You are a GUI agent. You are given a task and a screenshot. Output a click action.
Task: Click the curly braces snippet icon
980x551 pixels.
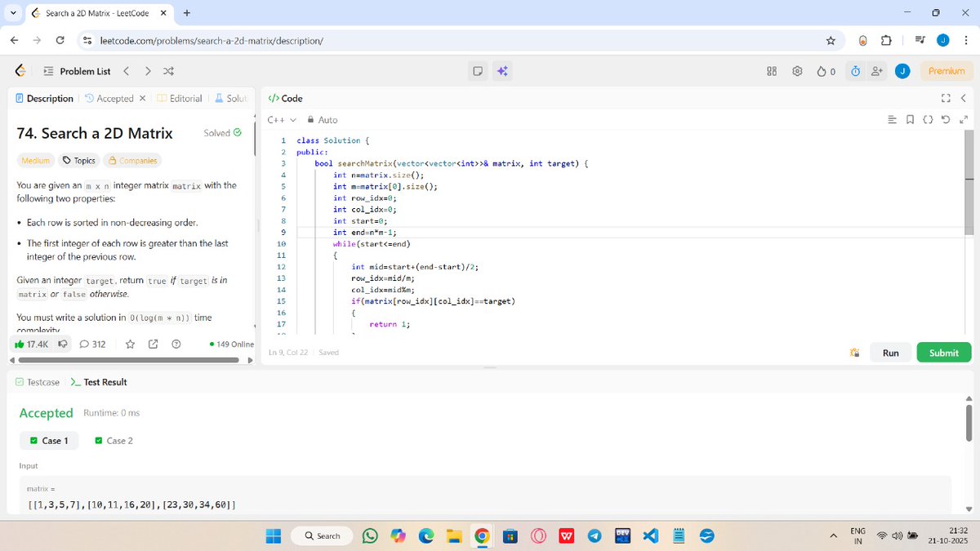pos(928,120)
